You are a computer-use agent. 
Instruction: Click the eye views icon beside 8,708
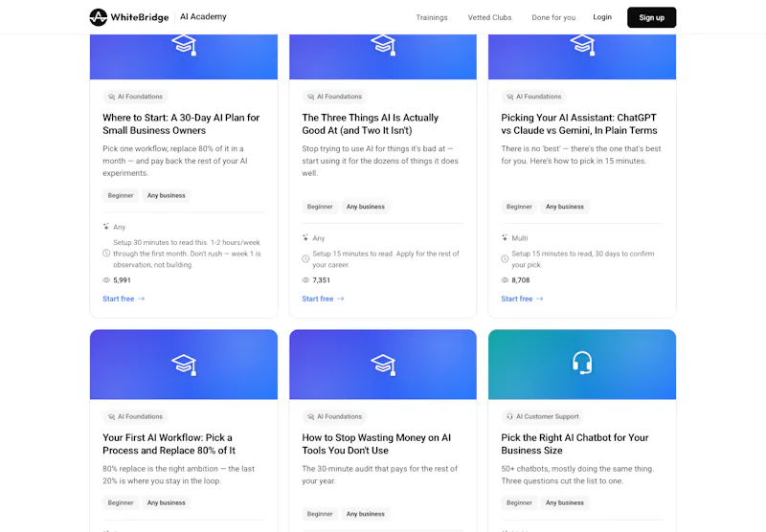click(505, 280)
